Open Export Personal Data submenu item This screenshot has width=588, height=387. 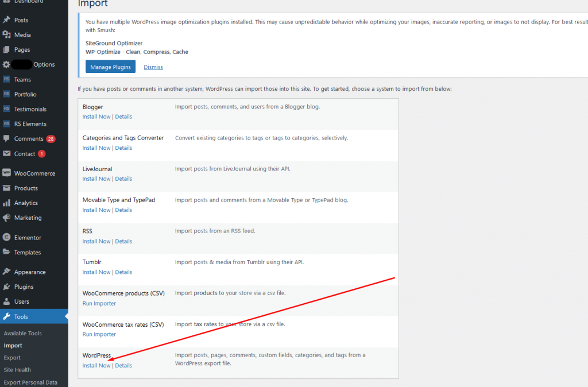point(30,382)
